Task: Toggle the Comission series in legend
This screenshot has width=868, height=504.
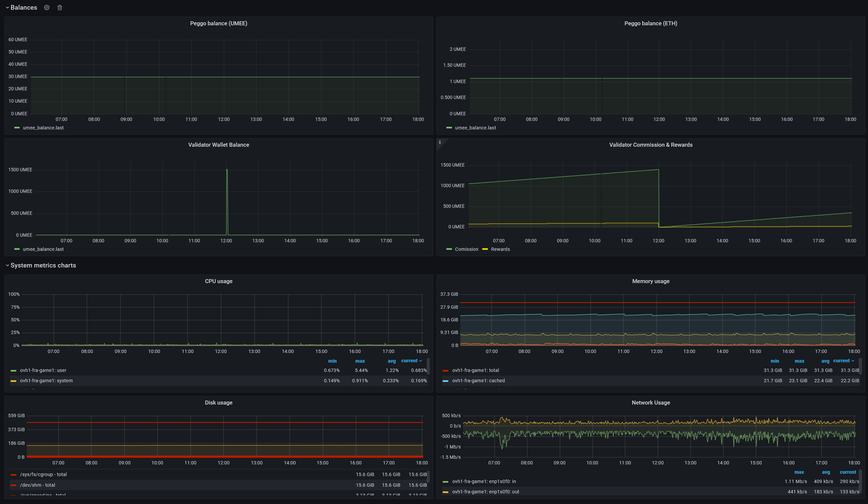Action: 466,249
